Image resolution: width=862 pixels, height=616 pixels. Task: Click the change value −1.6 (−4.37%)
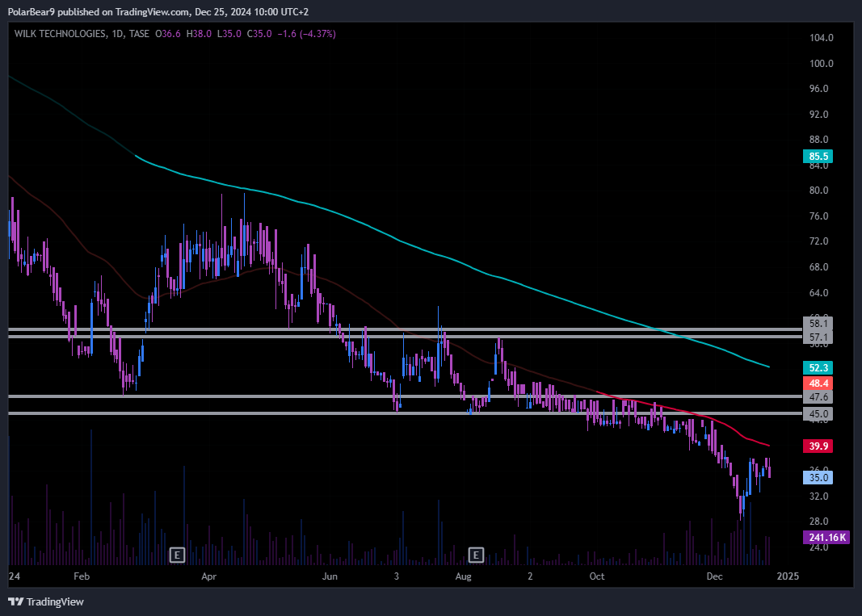pos(306,34)
